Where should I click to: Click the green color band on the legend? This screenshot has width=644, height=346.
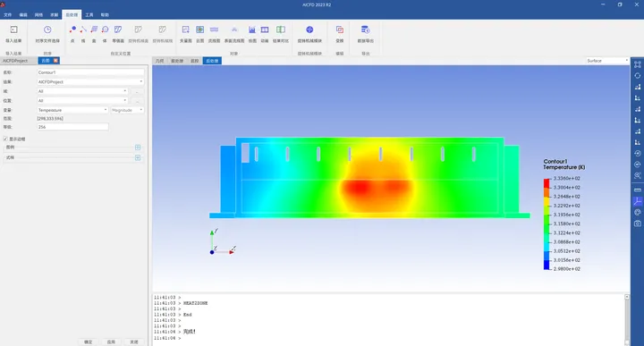[x=547, y=224]
